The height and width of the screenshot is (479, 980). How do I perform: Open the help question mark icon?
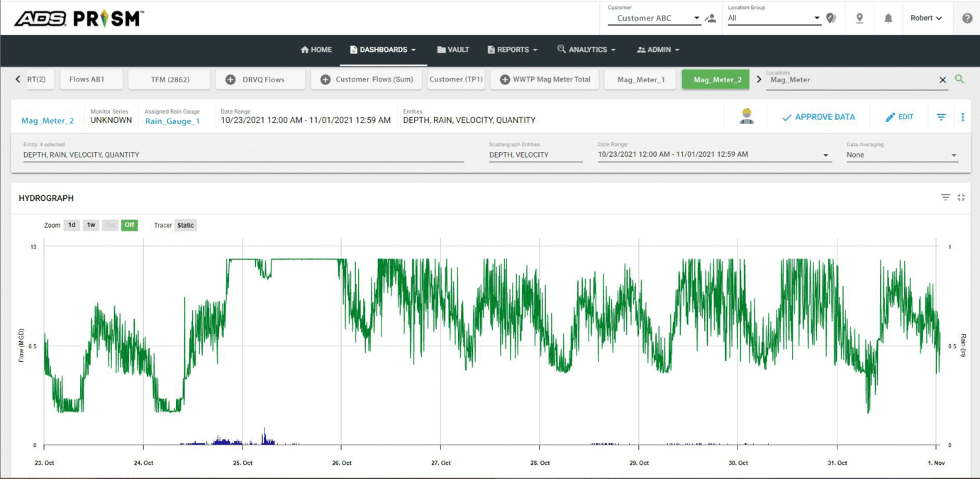(967, 18)
